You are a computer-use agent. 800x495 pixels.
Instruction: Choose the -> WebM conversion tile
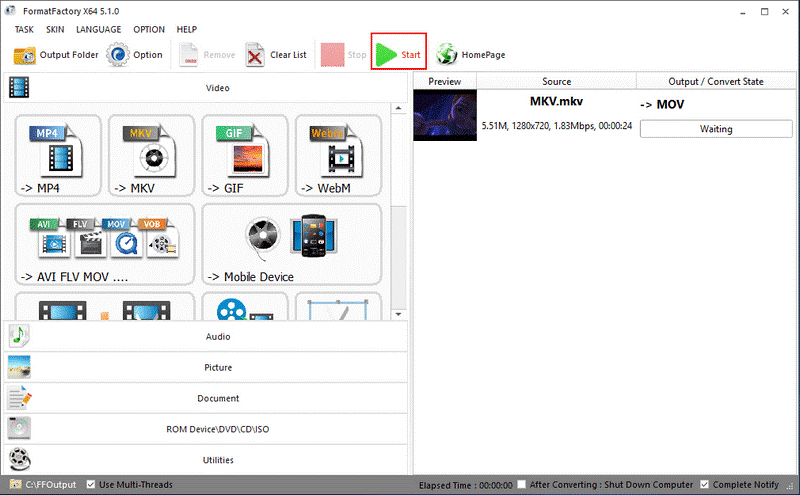coord(338,155)
